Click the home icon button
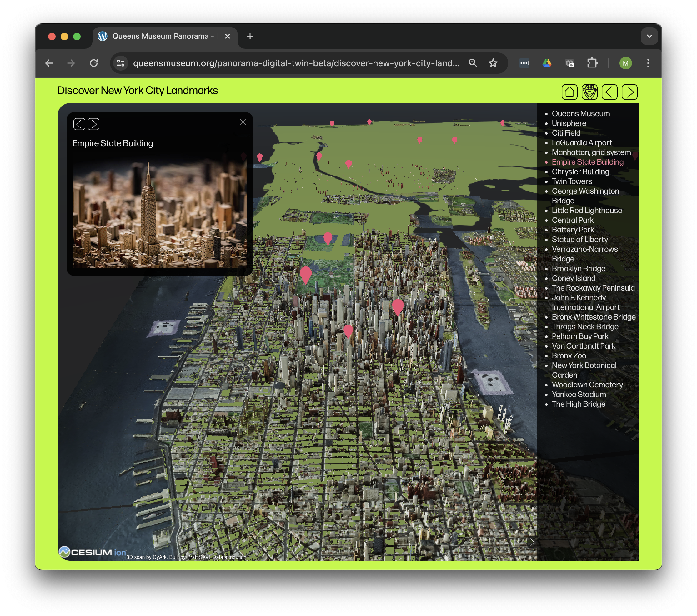 [x=569, y=92]
